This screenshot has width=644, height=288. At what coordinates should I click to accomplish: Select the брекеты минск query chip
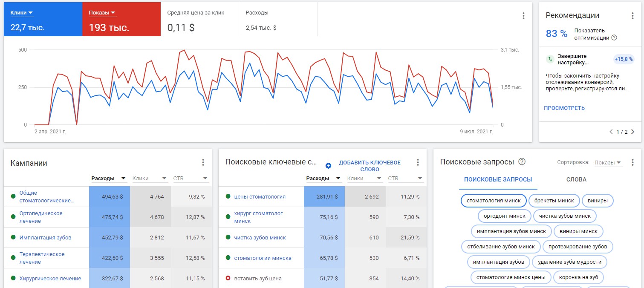(x=554, y=200)
